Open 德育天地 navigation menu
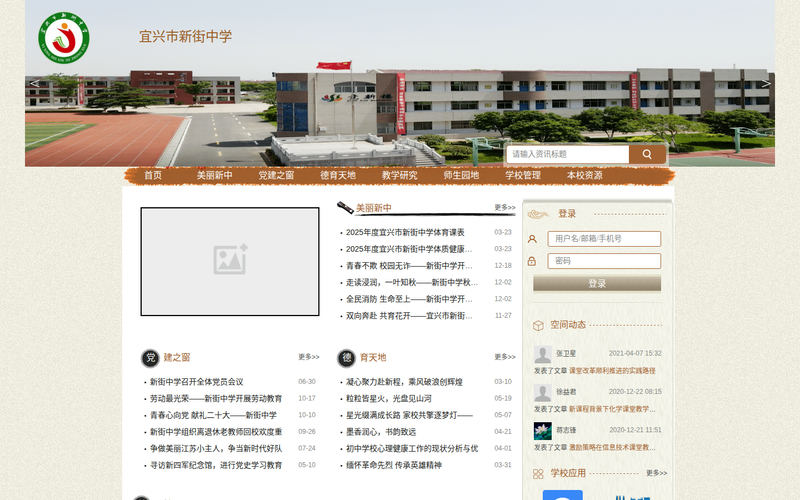Screen dimensions: 800x500 [x=338, y=176]
